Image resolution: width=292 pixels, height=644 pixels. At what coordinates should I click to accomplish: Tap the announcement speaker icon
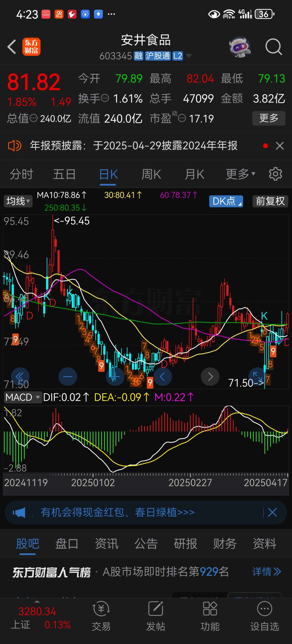click(15, 145)
